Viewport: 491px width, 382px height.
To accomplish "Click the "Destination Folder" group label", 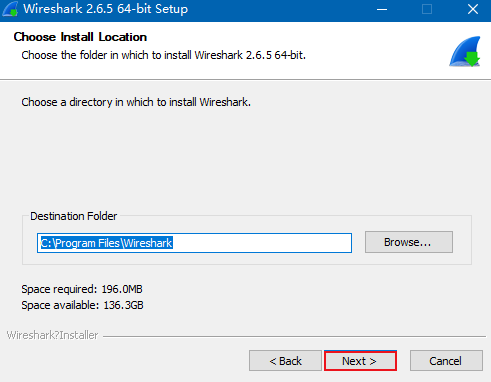I will 74,216.
